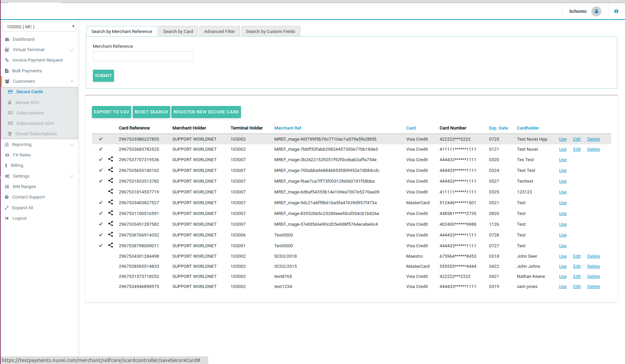Screen dimensions: 625x364
Task: Click checkmark on row 2967533580227855
Action: point(101,139)
